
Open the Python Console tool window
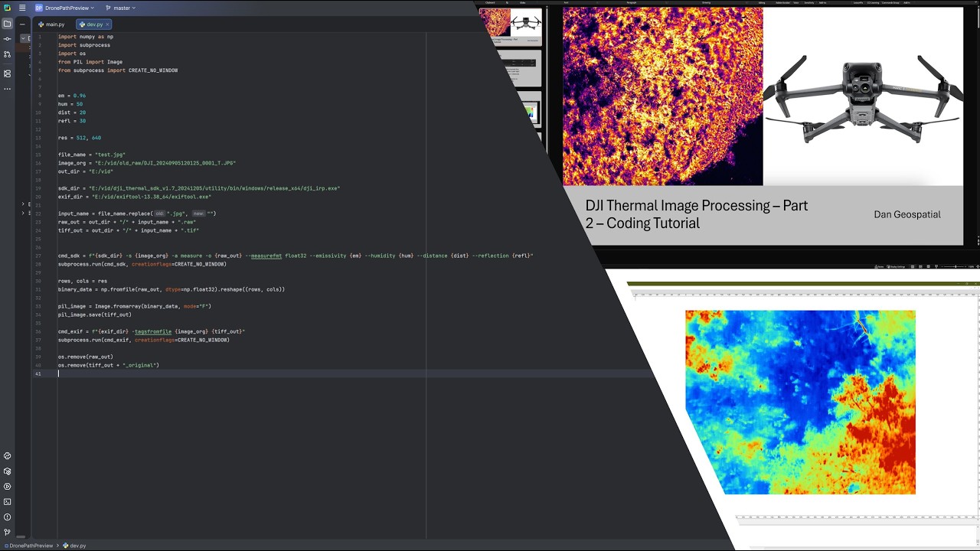click(x=7, y=456)
